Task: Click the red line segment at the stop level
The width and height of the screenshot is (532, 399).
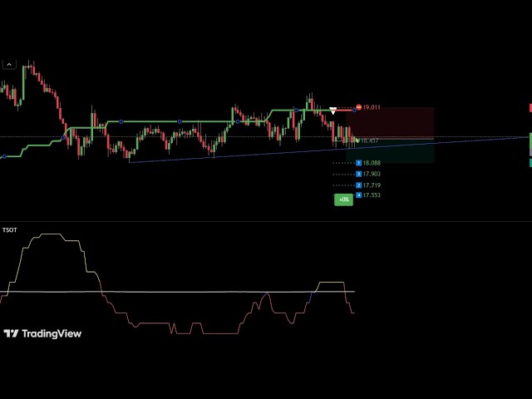Action: 343,111
